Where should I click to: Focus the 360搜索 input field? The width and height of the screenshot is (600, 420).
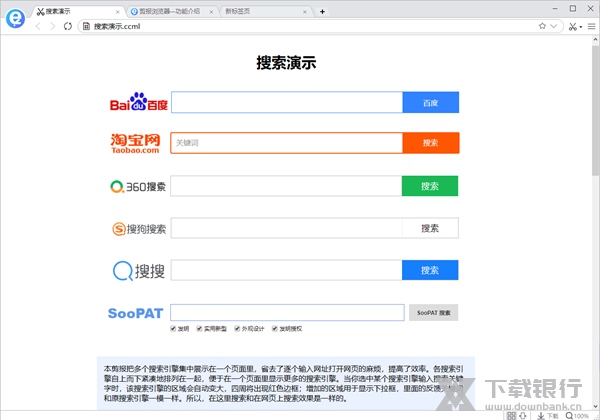click(286, 186)
